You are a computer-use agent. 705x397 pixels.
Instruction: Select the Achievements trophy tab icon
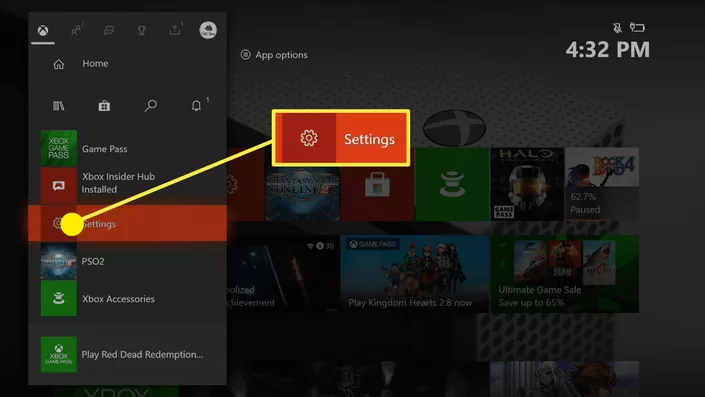click(142, 31)
